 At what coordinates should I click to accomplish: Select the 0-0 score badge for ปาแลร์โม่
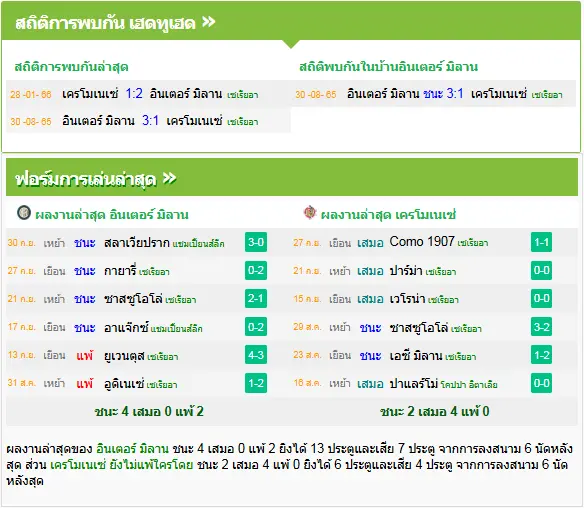tap(542, 383)
